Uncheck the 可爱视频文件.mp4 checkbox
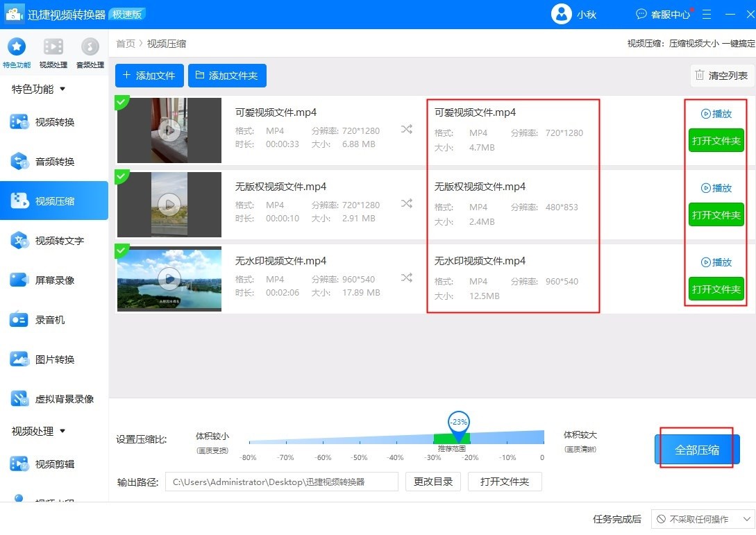This screenshot has height=535, width=756. coord(121,102)
